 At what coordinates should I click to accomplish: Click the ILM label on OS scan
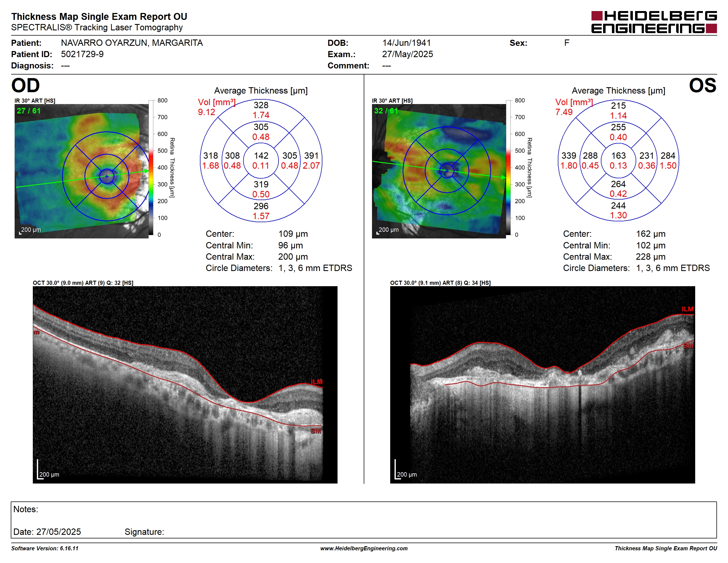(687, 309)
